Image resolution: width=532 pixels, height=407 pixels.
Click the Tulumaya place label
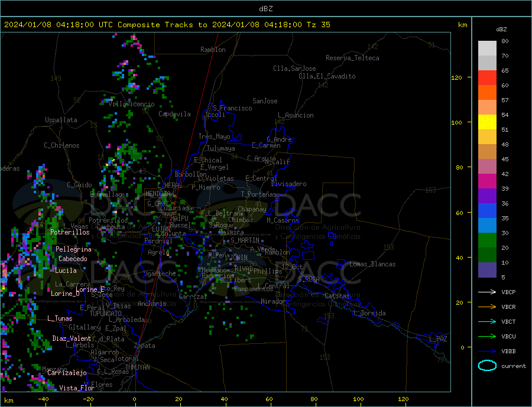221,148
